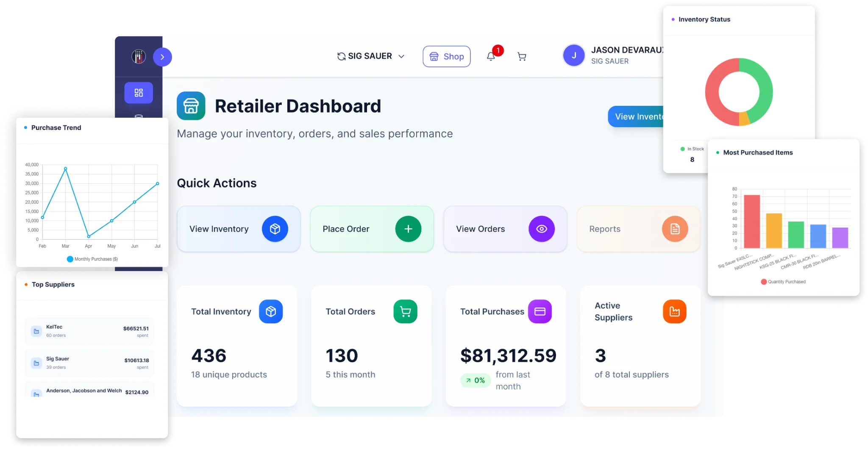Click the purple eye icon on View Orders
868x449 pixels.
542,229
